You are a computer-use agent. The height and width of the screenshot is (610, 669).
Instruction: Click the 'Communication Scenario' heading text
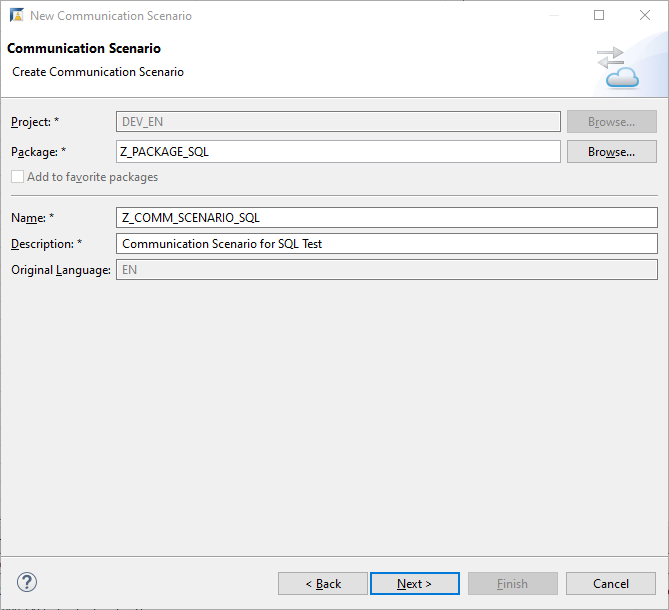[x=84, y=49]
